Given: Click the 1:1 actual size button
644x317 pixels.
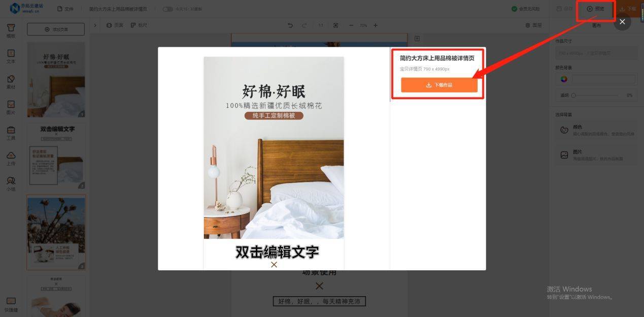Looking at the screenshot, I should [320, 25].
